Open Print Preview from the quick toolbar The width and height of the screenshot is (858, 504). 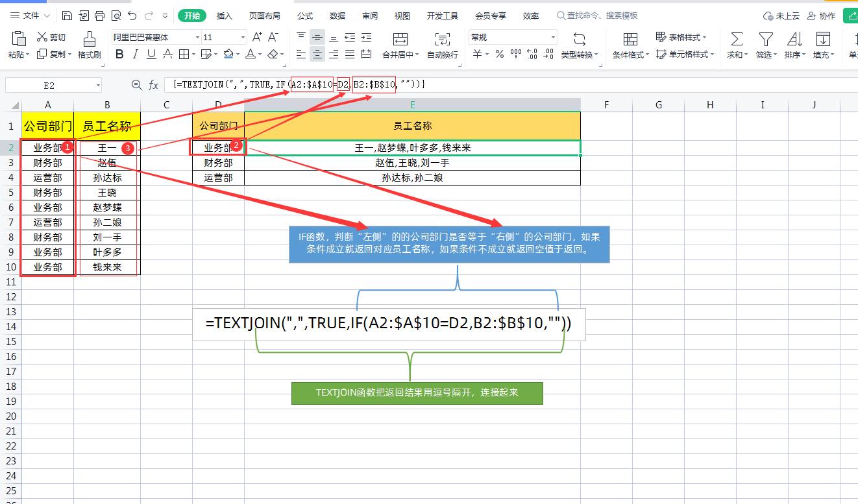pyautogui.click(x=116, y=16)
